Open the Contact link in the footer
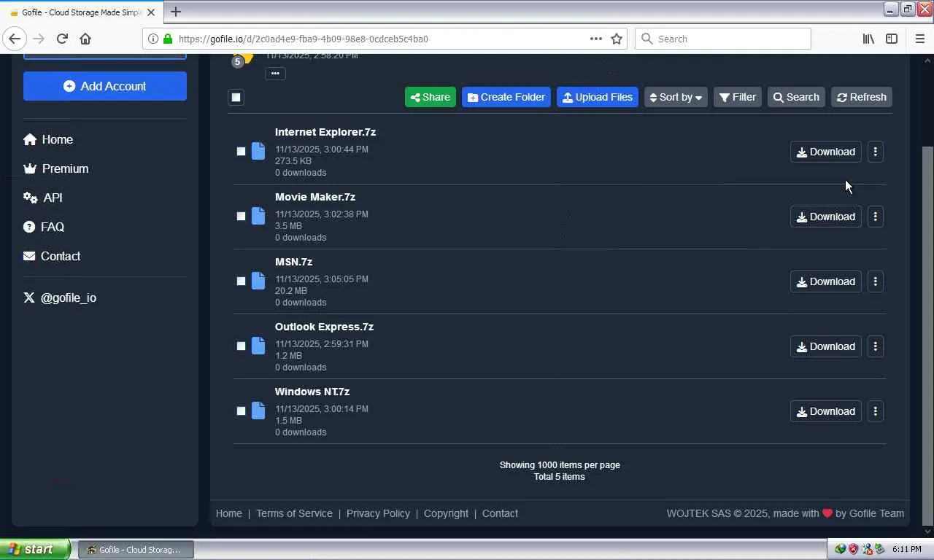The image size is (934, 560). 500,513
